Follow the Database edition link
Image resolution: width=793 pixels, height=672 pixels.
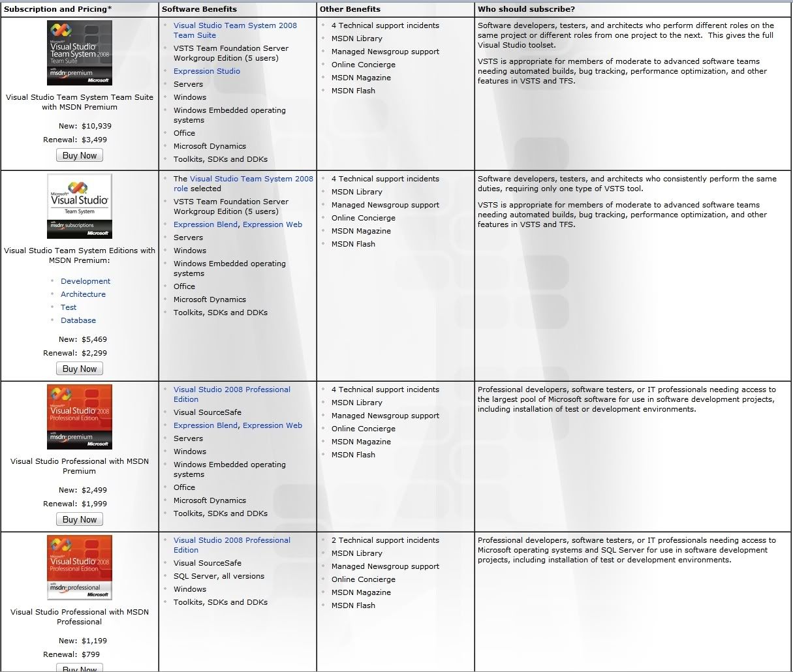[78, 320]
